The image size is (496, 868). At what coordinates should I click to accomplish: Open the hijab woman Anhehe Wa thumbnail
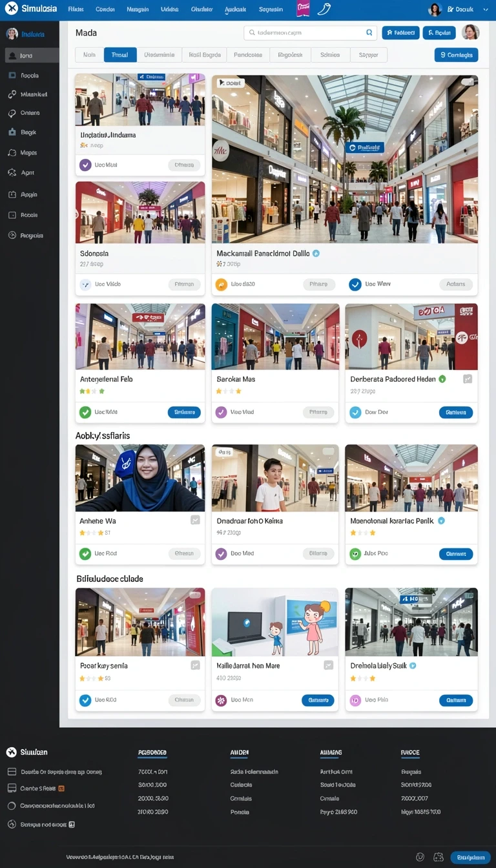[x=140, y=478]
